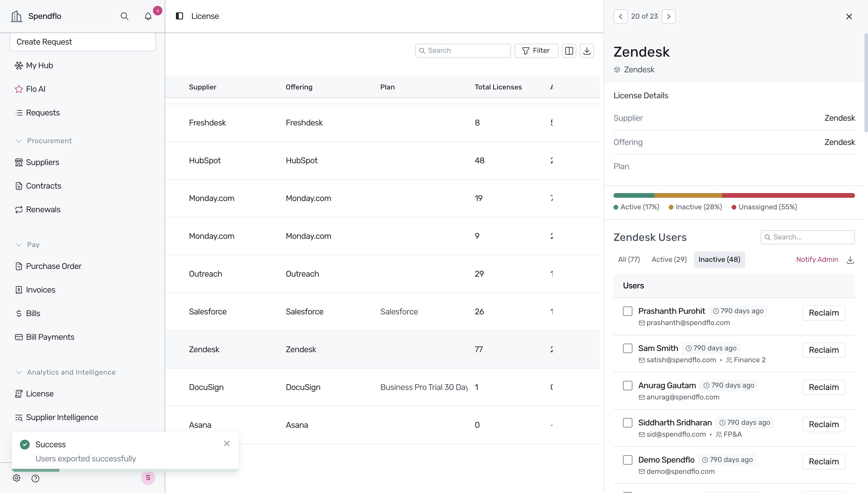Click the red Unassigned usage bar segment
The height and width of the screenshot is (493, 868).
click(x=788, y=195)
